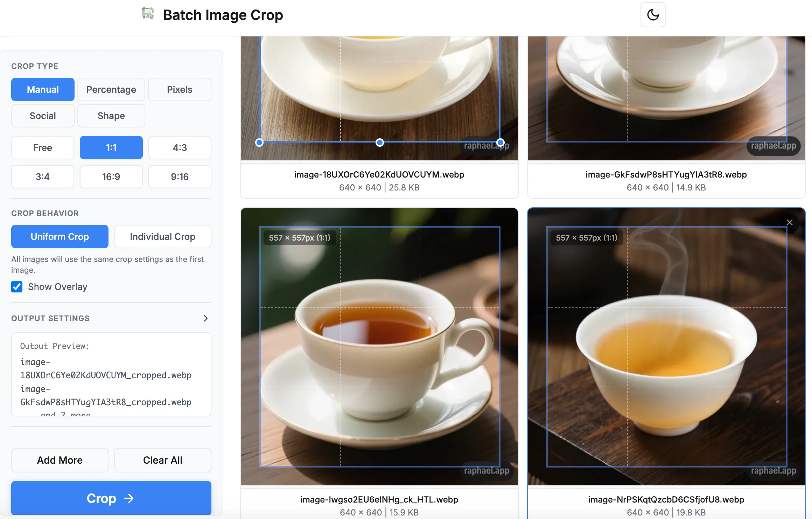
Task: Click the image-lwgso2EU6elNHg_ck_HTL.webp preview
Action: pos(379,347)
